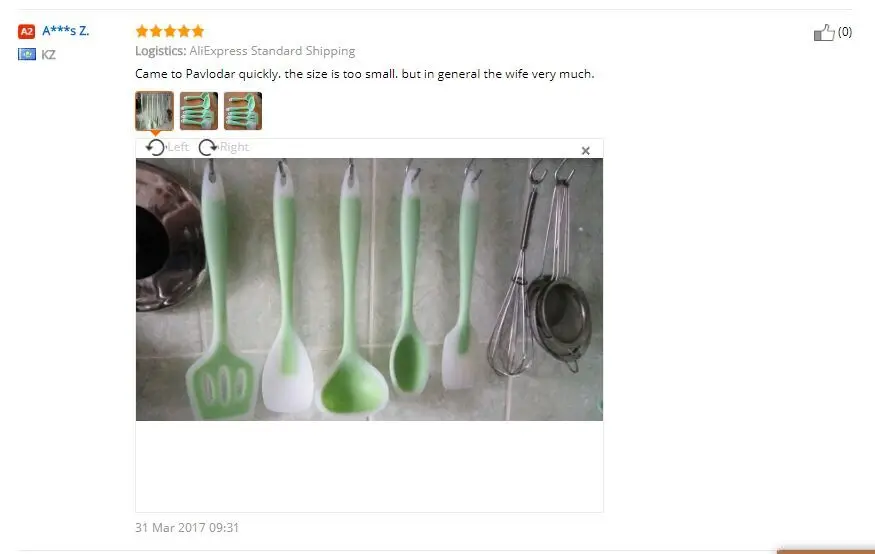Click the review text about Pavlodar
Screen dimensions: 875x554
tap(365, 74)
